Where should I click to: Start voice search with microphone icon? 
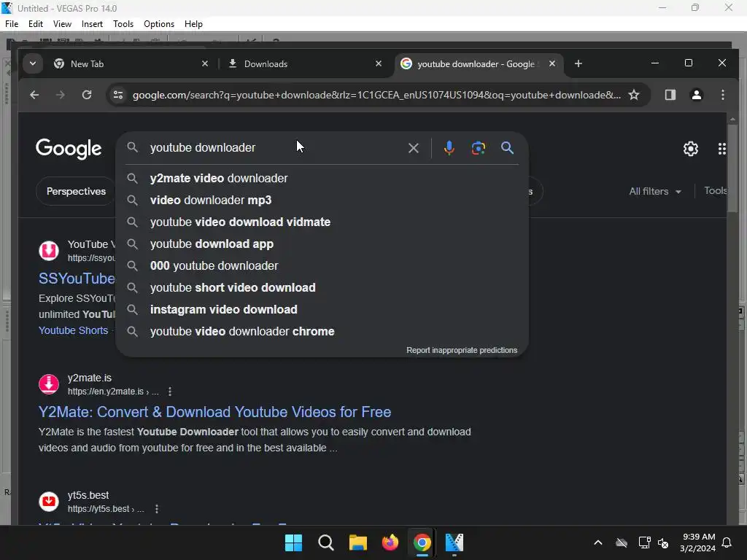[x=449, y=148]
